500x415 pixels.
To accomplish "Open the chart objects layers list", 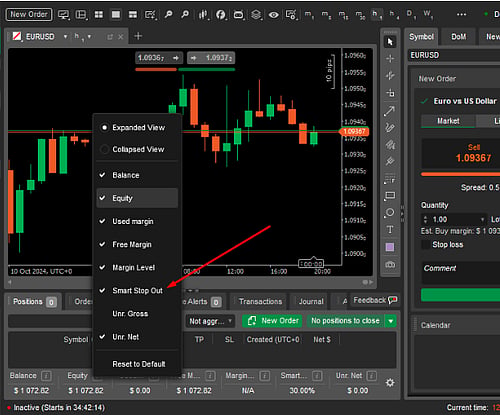I will 256,14.
